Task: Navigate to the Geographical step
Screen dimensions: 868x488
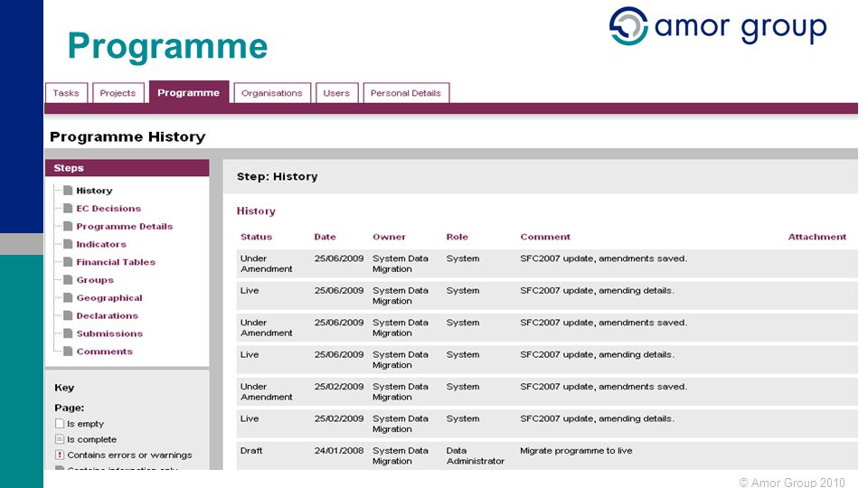Action: click(109, 297)
